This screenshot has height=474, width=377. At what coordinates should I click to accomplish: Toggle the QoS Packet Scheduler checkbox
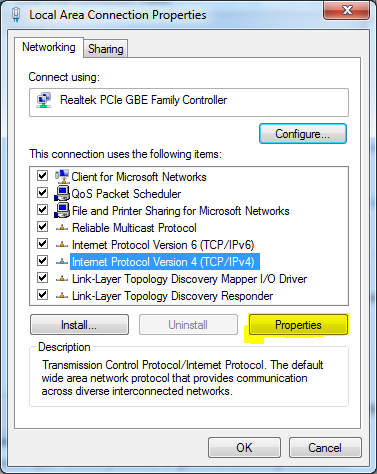coord(42,192)
